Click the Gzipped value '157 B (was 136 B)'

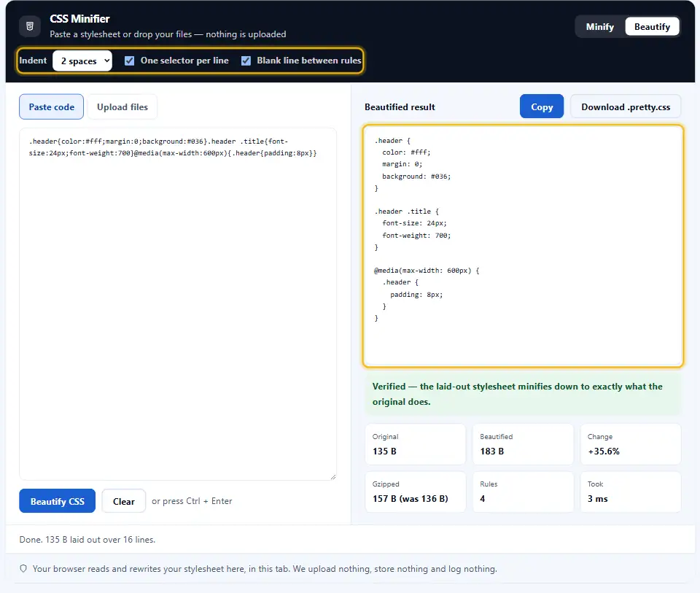click(x=411, y=499)
